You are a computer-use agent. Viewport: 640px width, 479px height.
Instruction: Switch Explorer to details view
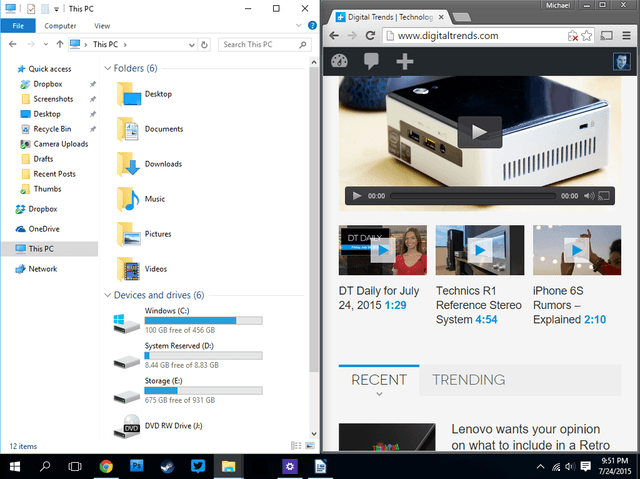click(x=296, y=446)
